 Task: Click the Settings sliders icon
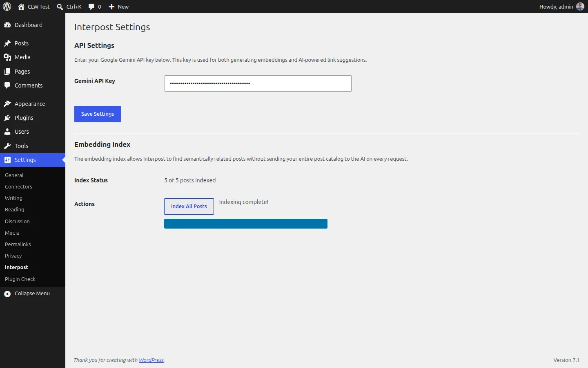tap(7, 160)
